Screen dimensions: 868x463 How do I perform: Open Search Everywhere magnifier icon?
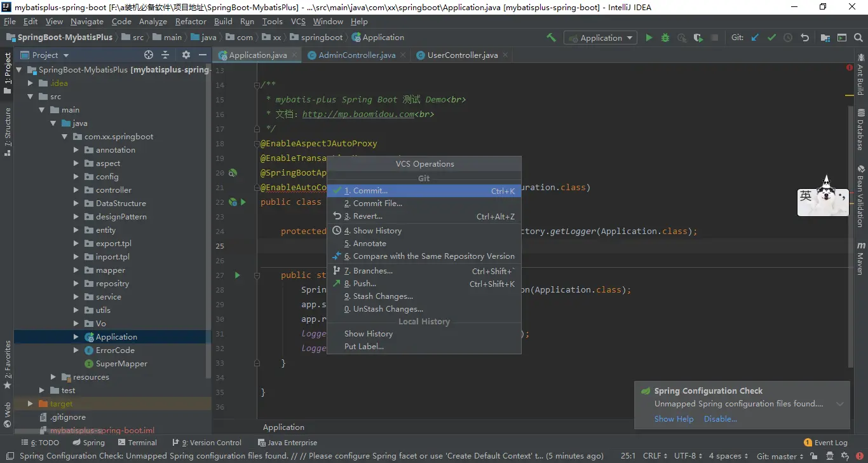pyautogui.click(x=858, y=38)
